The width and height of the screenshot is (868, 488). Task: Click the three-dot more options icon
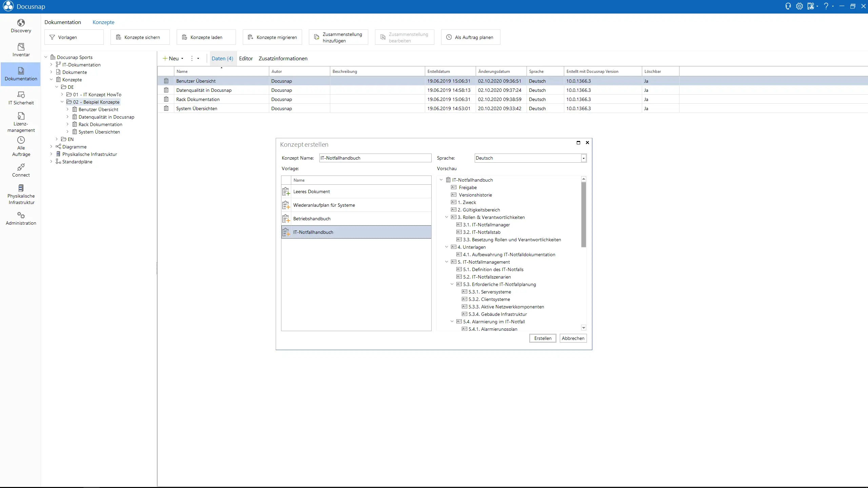coord(192,58)
